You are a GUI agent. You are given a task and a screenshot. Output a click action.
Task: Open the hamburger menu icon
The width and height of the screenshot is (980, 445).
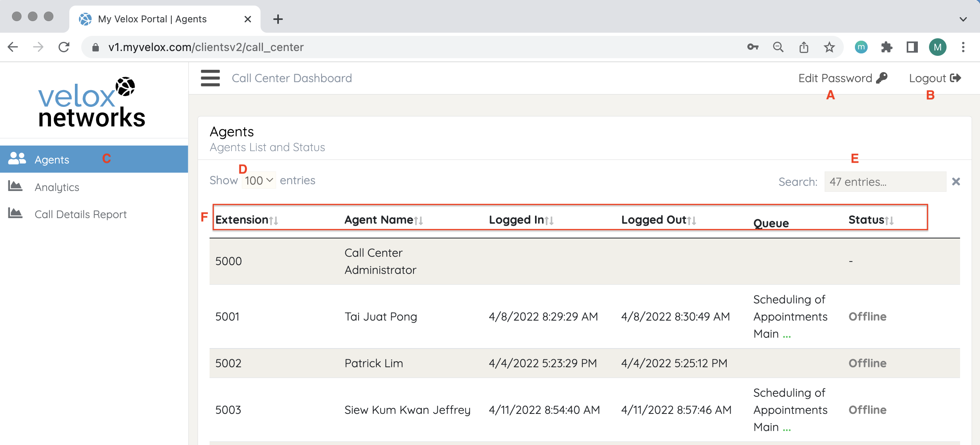tap(210, 78)
